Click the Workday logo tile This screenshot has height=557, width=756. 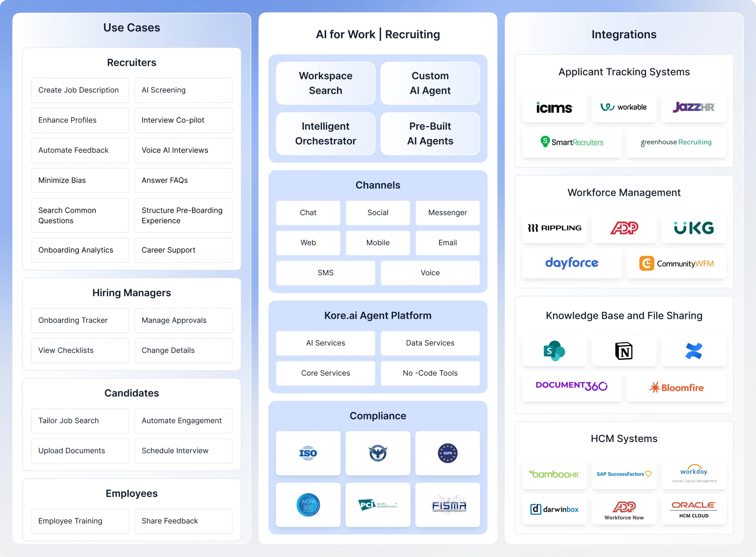tap(694, 474)
